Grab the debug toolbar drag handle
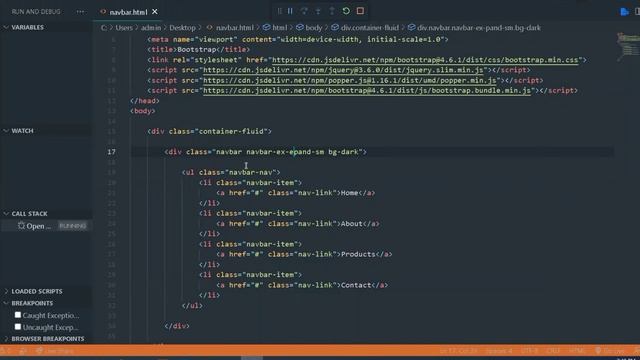 click(280, 11)
